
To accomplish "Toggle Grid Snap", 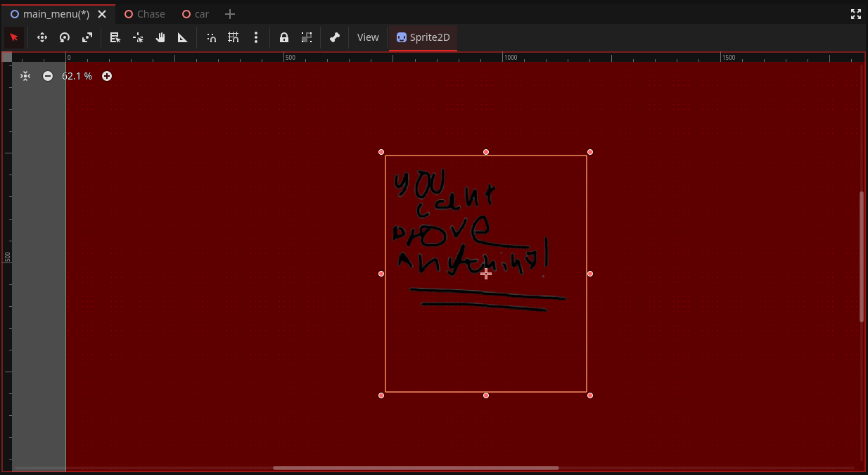I will coord(234,37).
